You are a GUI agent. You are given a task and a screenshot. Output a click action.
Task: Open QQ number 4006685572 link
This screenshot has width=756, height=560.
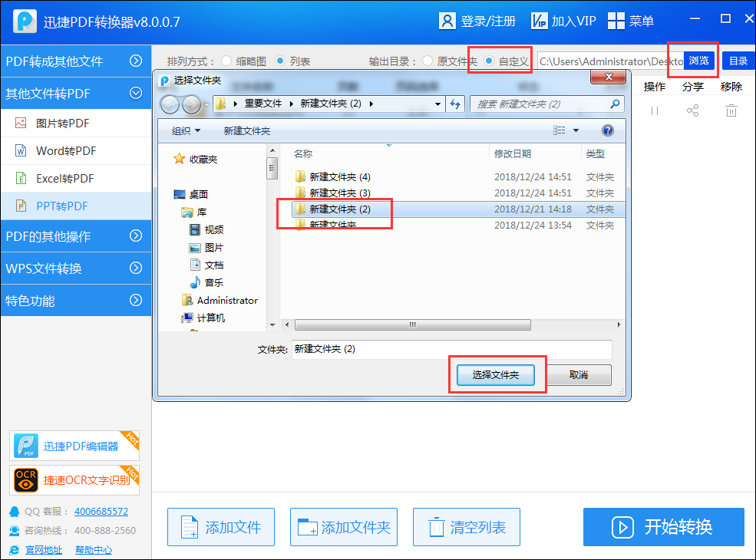(101, 512)
